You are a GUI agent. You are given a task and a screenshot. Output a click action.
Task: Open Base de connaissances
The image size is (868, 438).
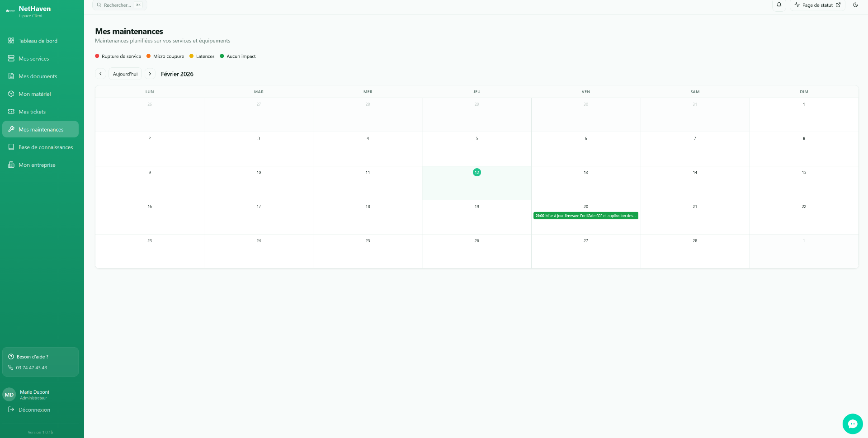40,147
